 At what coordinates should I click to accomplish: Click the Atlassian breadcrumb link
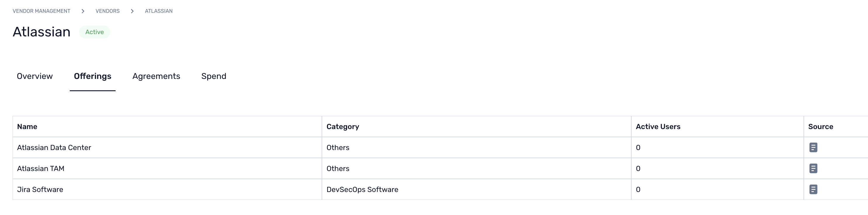click(x=159, y=11)
